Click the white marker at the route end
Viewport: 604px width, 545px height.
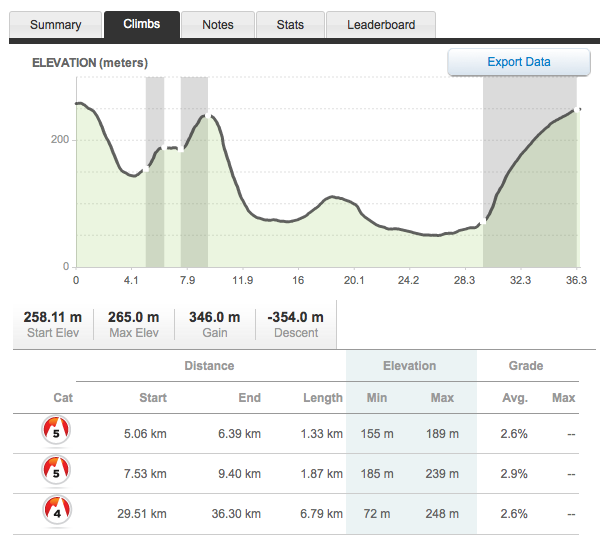(x=577, y=110)
